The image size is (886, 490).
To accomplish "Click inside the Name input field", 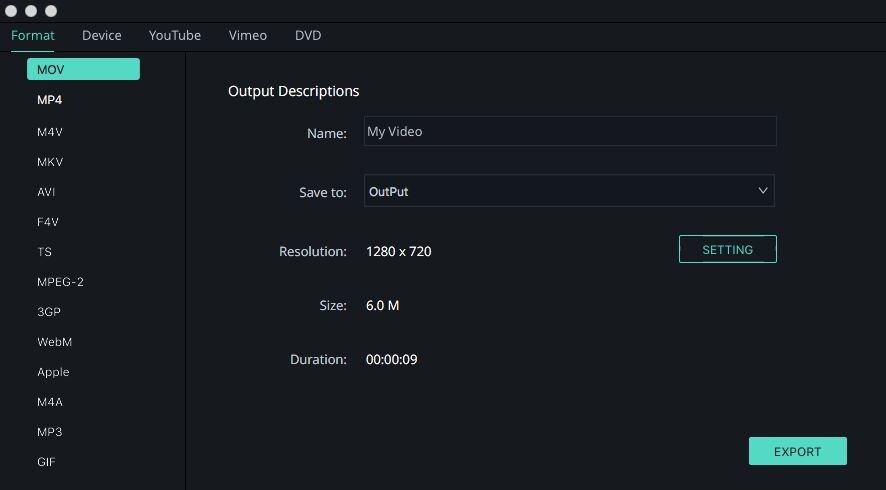I will pos(570,131).
